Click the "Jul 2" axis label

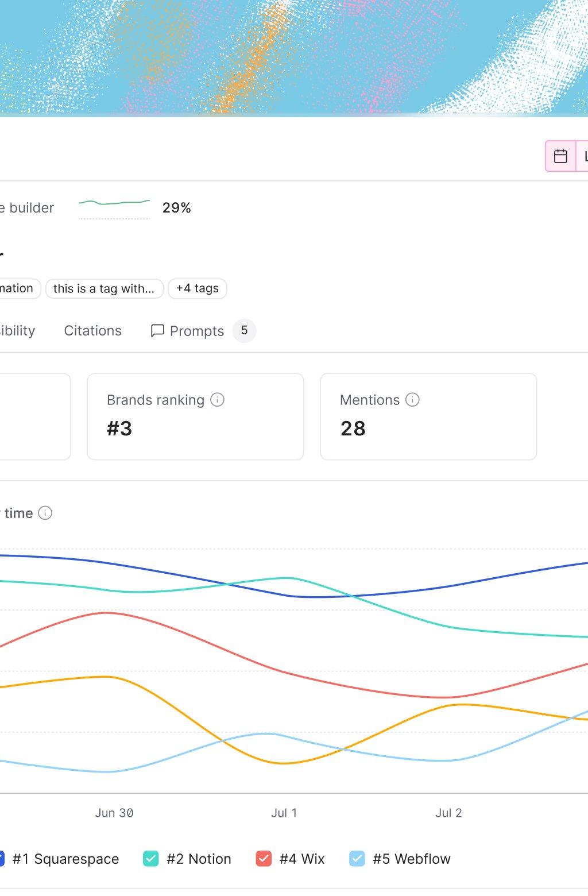pyautogui.click(x=448, y=813)
